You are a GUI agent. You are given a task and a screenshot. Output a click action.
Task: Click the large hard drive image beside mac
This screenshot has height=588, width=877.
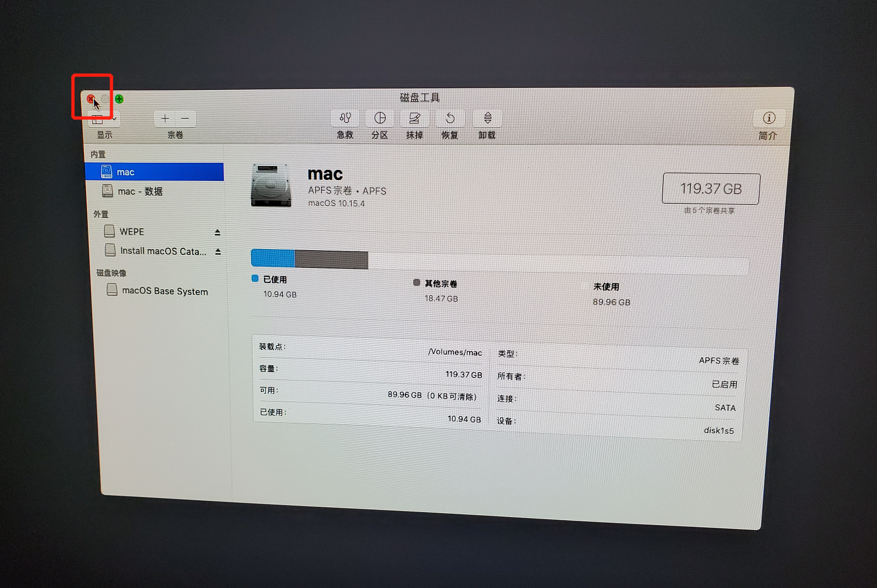(271, 186)
